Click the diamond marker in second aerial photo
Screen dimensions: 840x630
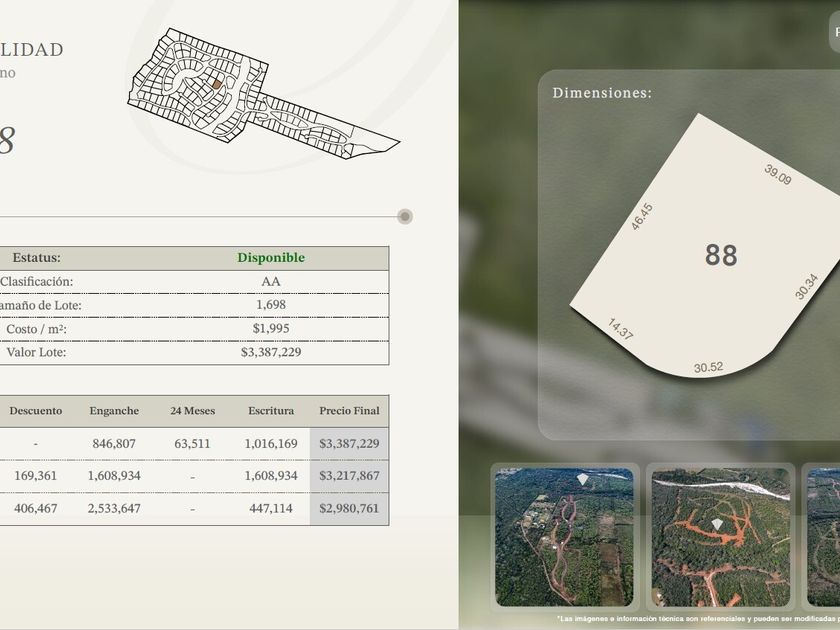(x=717, y=524)
